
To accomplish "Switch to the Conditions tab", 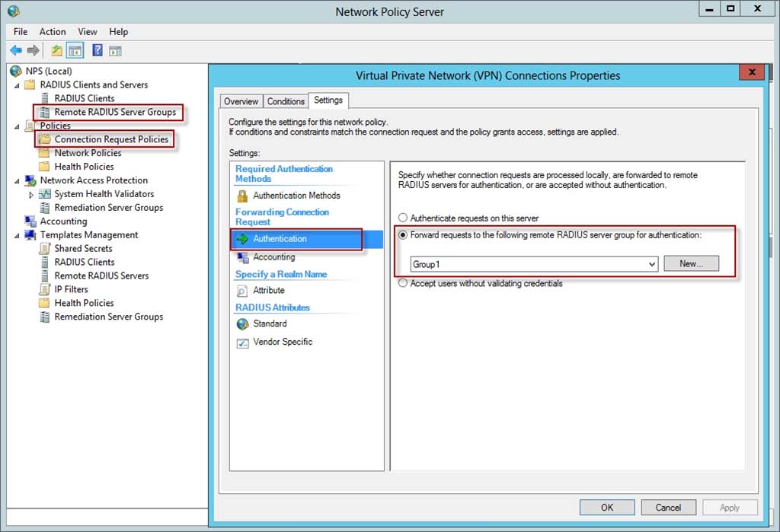I will click(286, 101).
